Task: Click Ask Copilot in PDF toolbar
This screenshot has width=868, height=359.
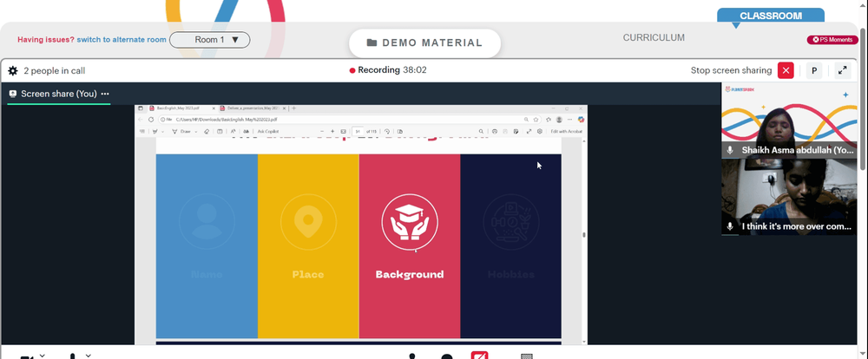Action: click(268, 132)
